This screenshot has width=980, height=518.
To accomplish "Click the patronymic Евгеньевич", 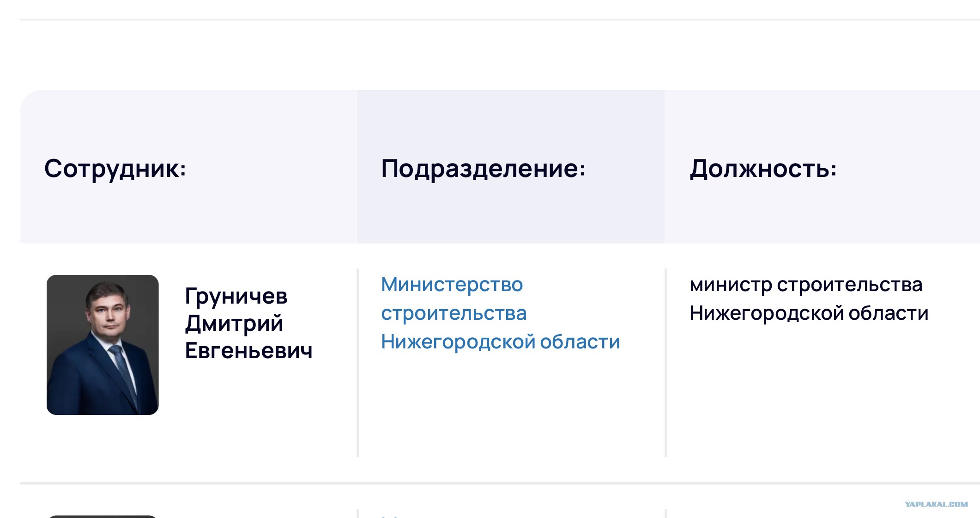I will pyautogui.click(x=248, y=351).
